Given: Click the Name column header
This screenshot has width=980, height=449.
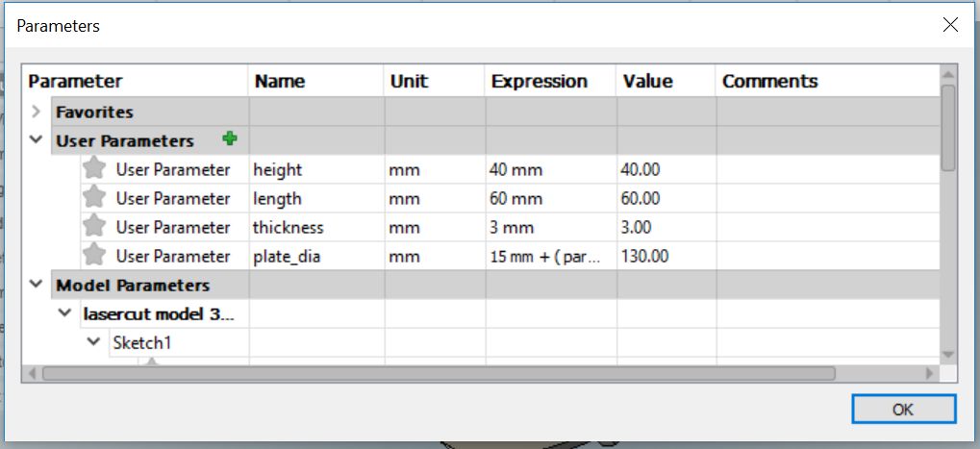Looking at the screenshot, I should [x=316, y=81].
